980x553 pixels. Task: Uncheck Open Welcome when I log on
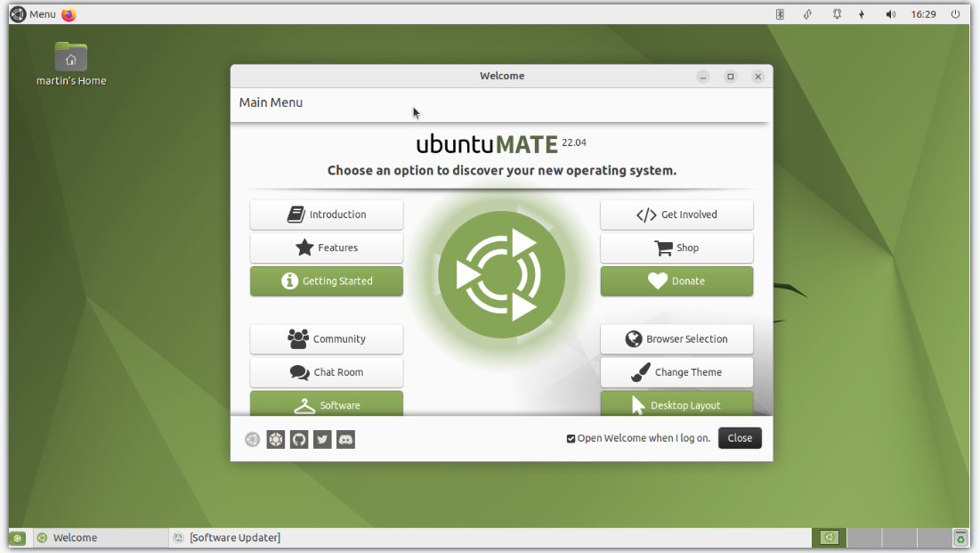[571, 438]
